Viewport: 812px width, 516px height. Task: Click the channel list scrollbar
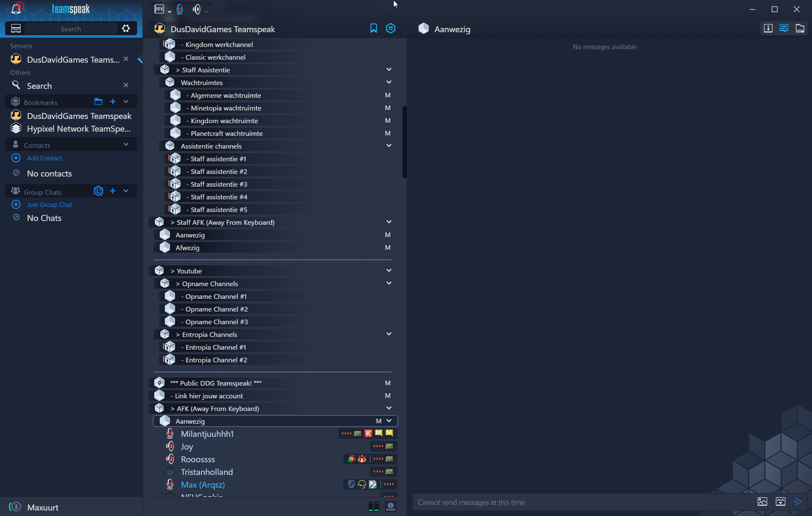(x=405, y=142)
